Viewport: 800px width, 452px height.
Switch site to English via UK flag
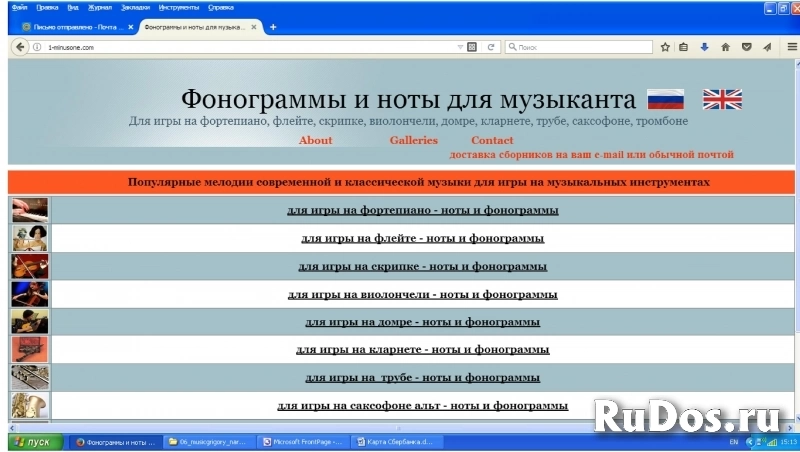click(x=722, y=99)
